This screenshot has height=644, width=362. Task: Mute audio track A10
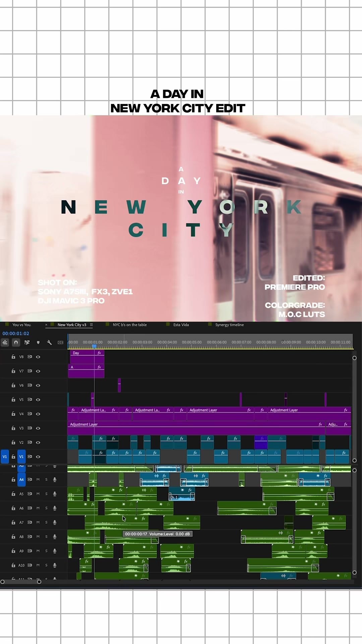coord(38,565)
